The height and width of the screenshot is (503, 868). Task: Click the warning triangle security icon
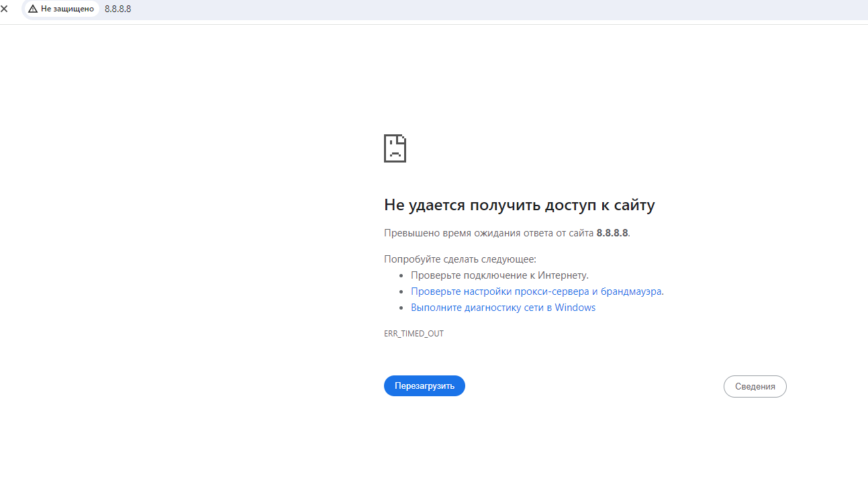pos(33,9)
